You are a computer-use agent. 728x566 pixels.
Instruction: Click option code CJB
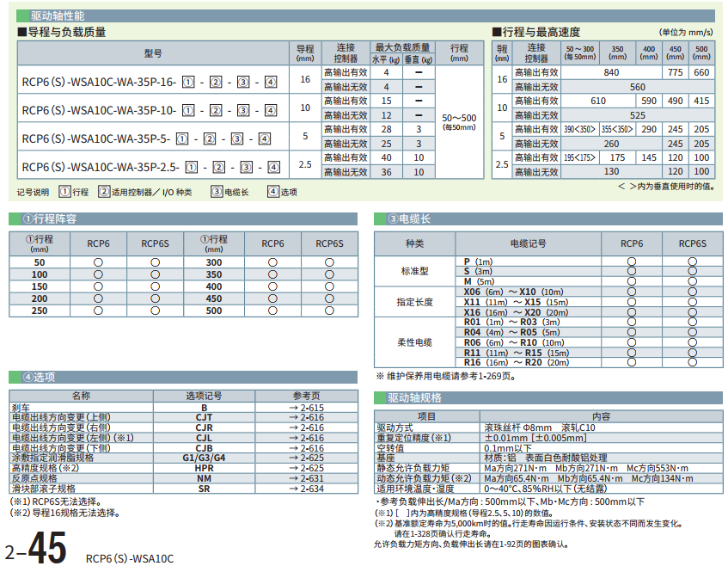204,448
